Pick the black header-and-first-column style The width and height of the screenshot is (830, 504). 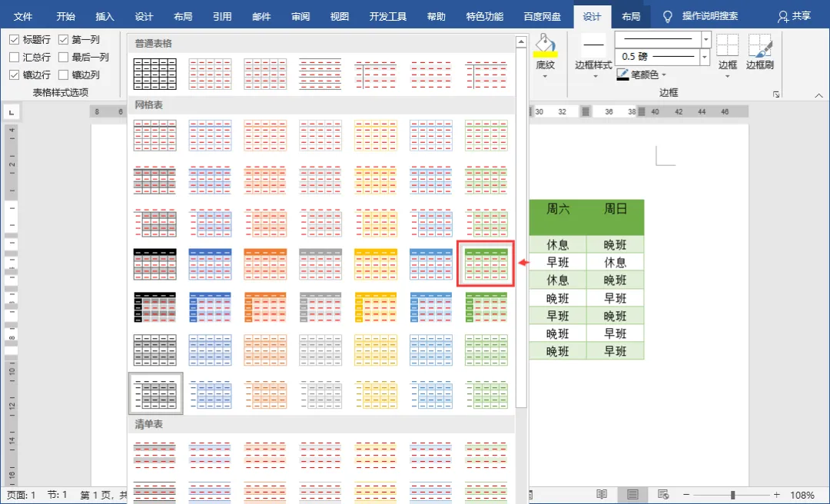tap(154, 307)
